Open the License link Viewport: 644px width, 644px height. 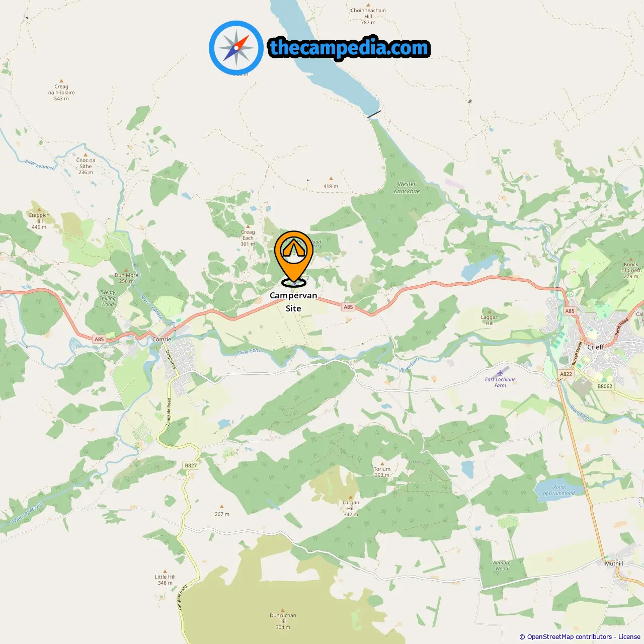tap(629, 636)
